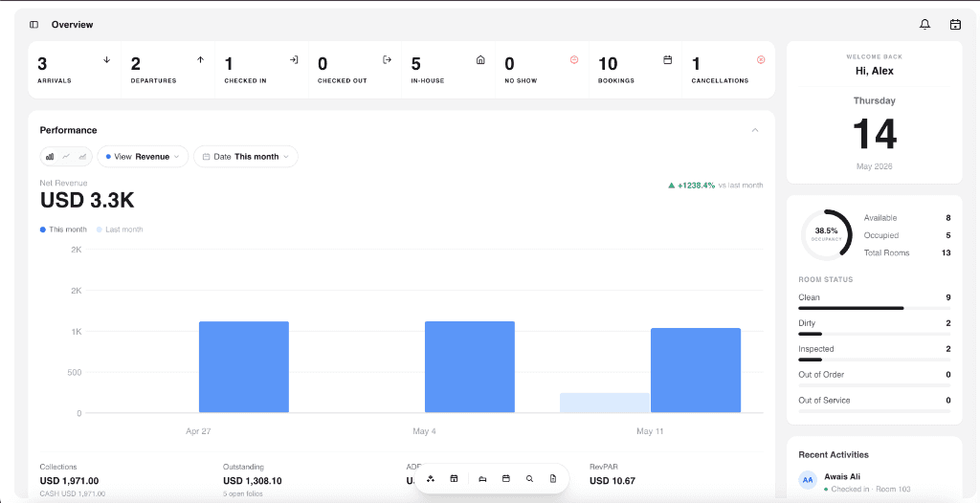Click the Total Rooms row
Screen dimensions: 980x503
907,253
